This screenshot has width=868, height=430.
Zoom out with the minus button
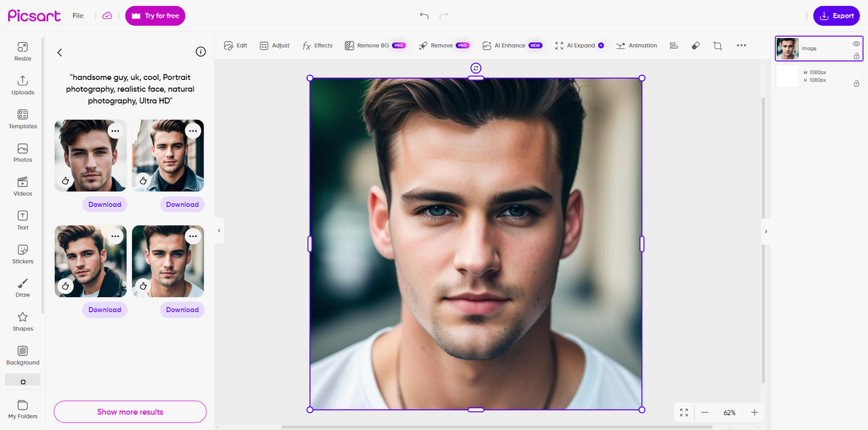pos(705,412)
